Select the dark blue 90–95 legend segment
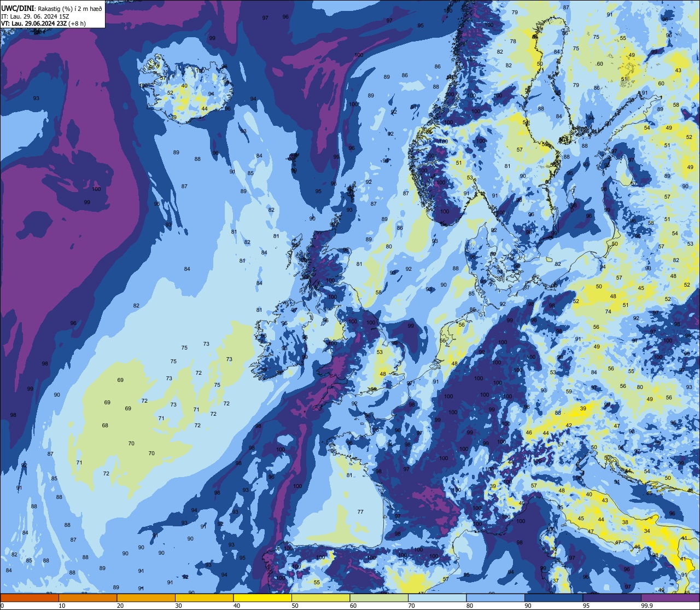This screenshot has width=700, height=610. 553,597
